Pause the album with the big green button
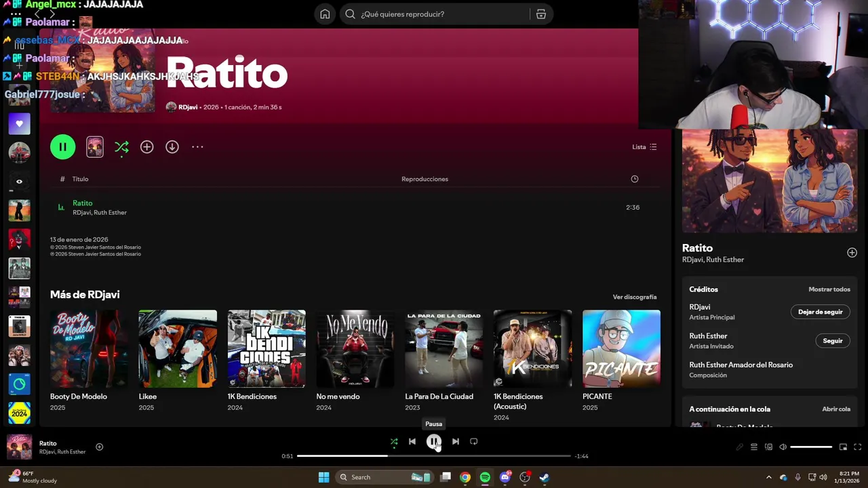This screenshot has width=868, height=488. pyautogui.click(x=62, y=146)
